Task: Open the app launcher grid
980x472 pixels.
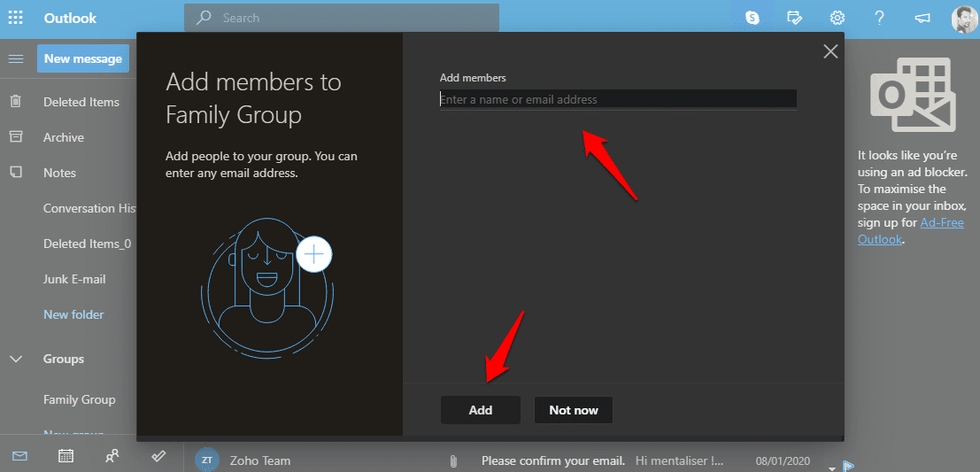Action: click(16, 18)
